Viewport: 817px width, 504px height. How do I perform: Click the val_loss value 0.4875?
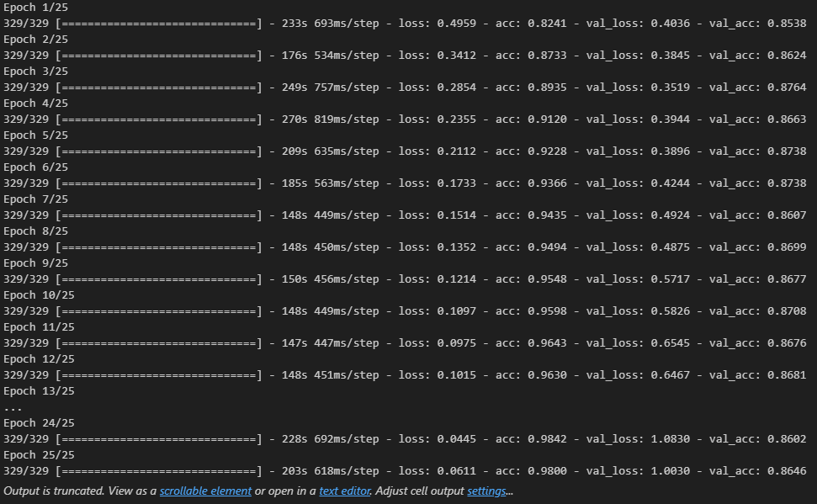(x=670, y=247)
